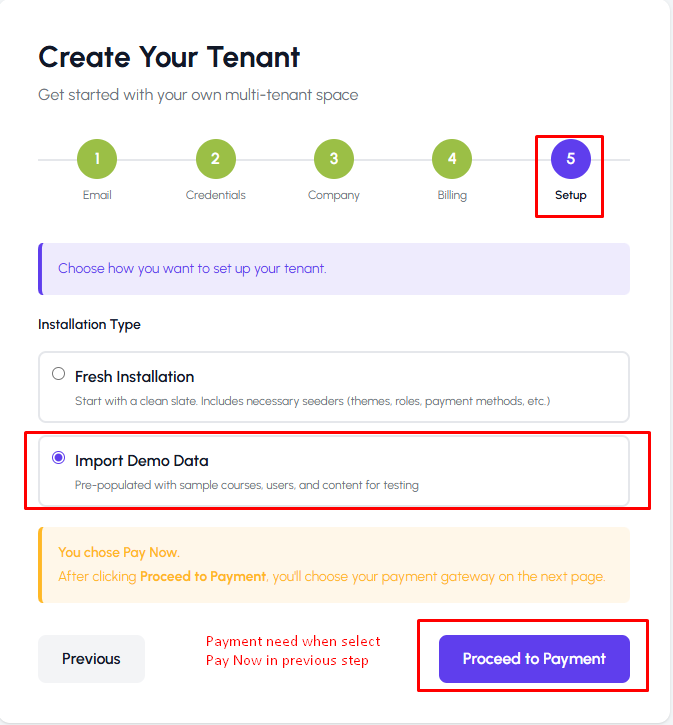Click the pre-populated sample courses description
The height and width of the screenshot is (725, 673).
click(x=247, y=485)
